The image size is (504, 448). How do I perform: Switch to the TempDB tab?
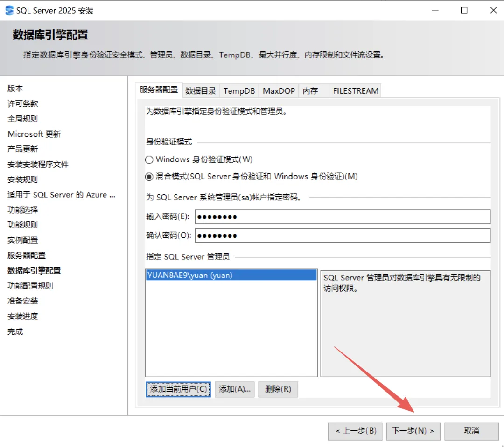tap(239, 91)
